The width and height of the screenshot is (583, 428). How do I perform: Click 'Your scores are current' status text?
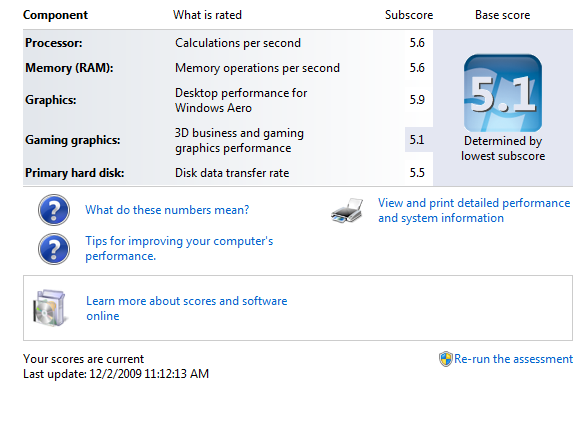83,359
